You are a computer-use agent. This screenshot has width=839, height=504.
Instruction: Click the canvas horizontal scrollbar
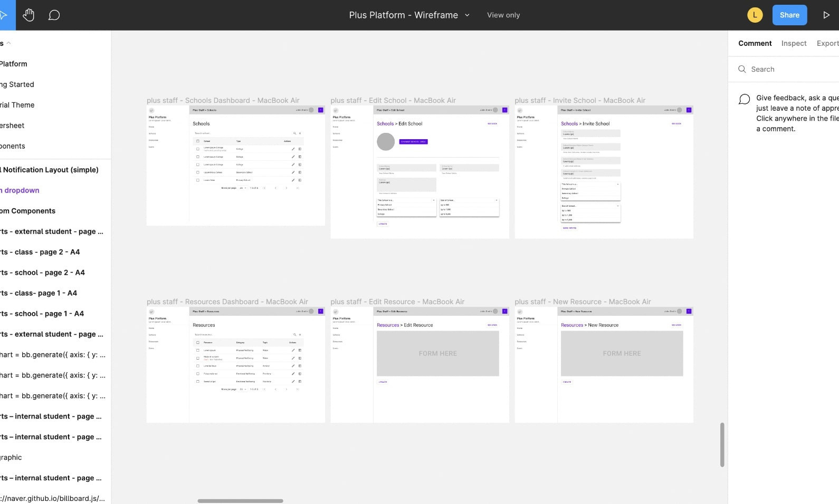240,501
